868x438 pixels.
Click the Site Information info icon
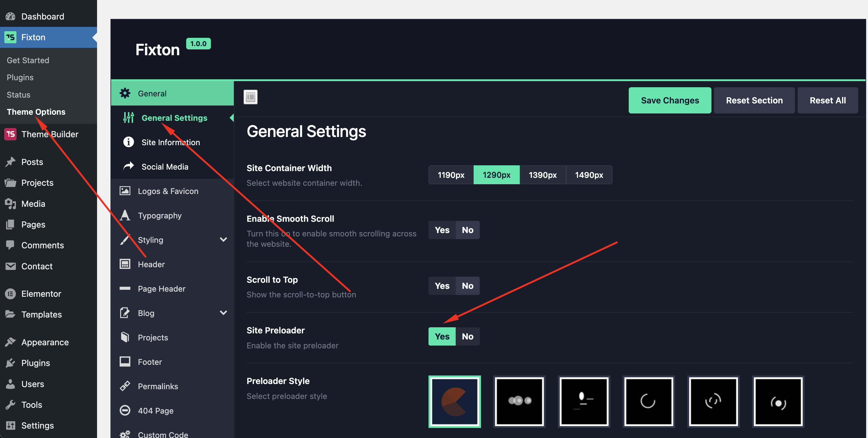[x=128, y=142]
